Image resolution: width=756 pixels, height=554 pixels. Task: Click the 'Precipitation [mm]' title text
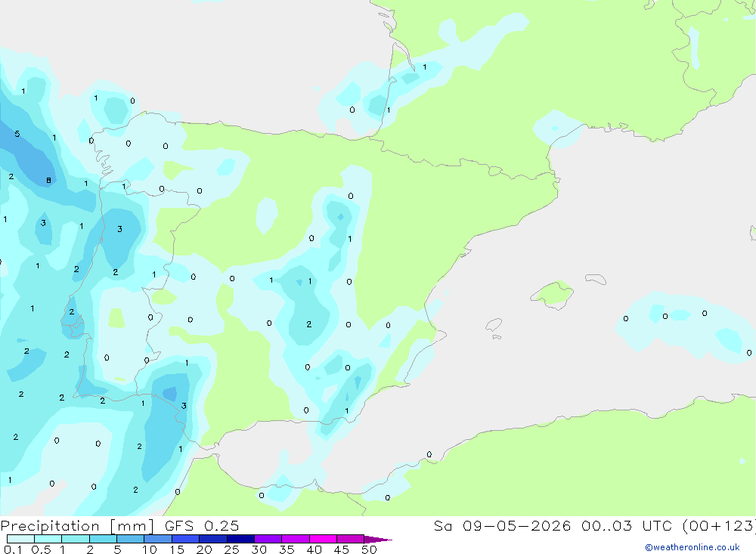[x=78, y=526]
